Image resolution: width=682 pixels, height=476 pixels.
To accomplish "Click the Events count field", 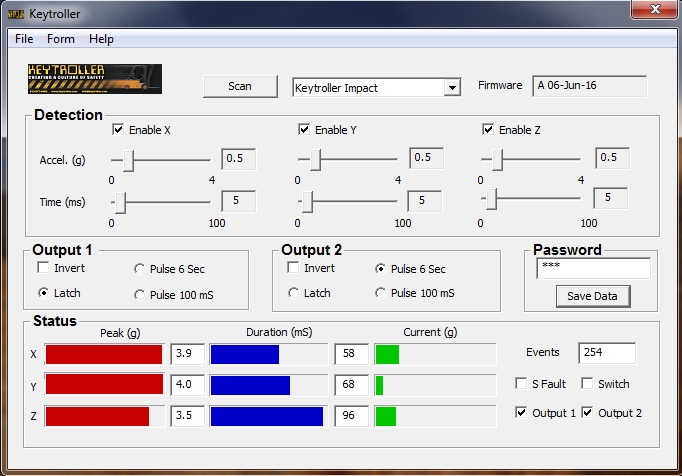I will [607, 353].
